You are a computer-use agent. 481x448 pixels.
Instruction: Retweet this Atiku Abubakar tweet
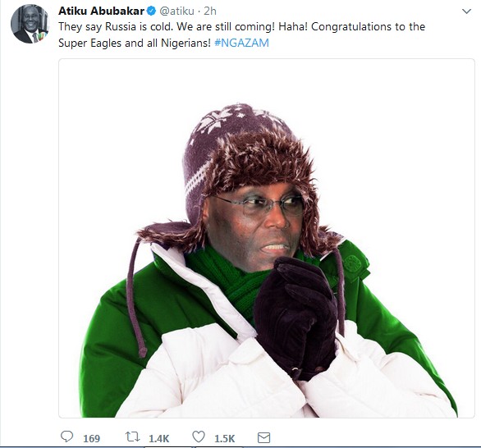click(x=132, y=437)
